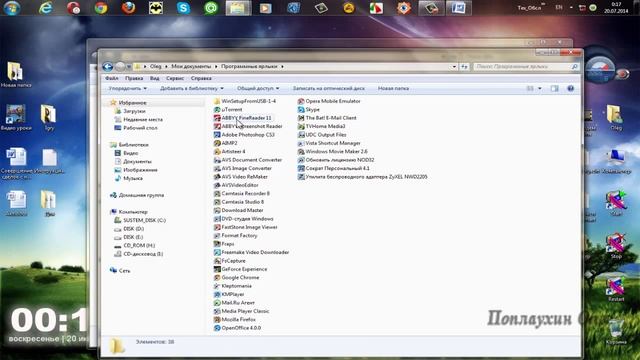Select the AIMP2 shortcut
This screenshot has width=640, height=360.
pos(226,143)
